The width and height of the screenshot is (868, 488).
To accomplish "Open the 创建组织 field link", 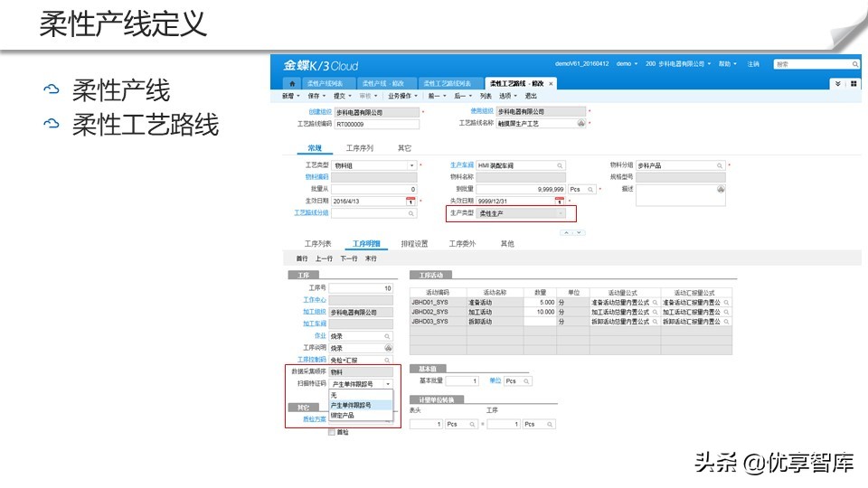I will point(320,112).
